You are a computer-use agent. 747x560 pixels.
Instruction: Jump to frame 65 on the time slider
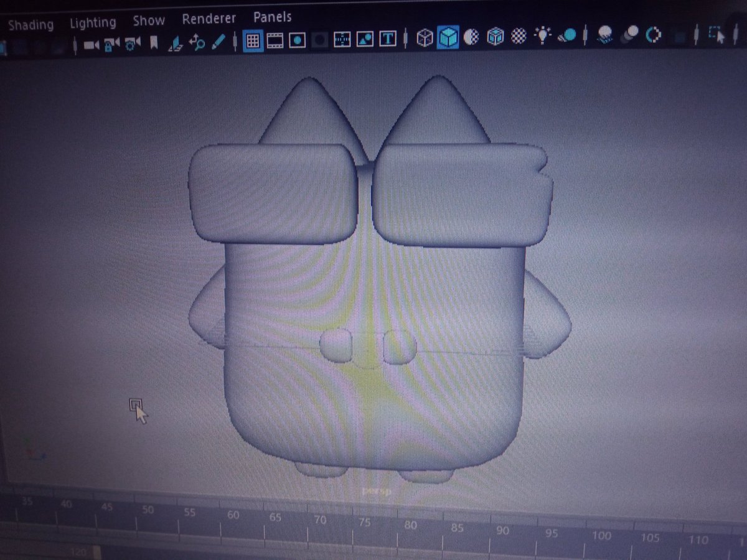[275, 518]
